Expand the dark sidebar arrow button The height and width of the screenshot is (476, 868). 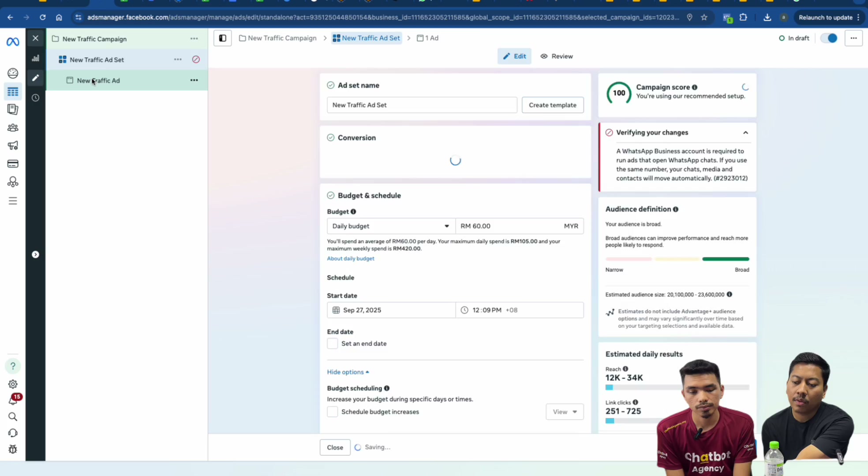coord(36,255)
